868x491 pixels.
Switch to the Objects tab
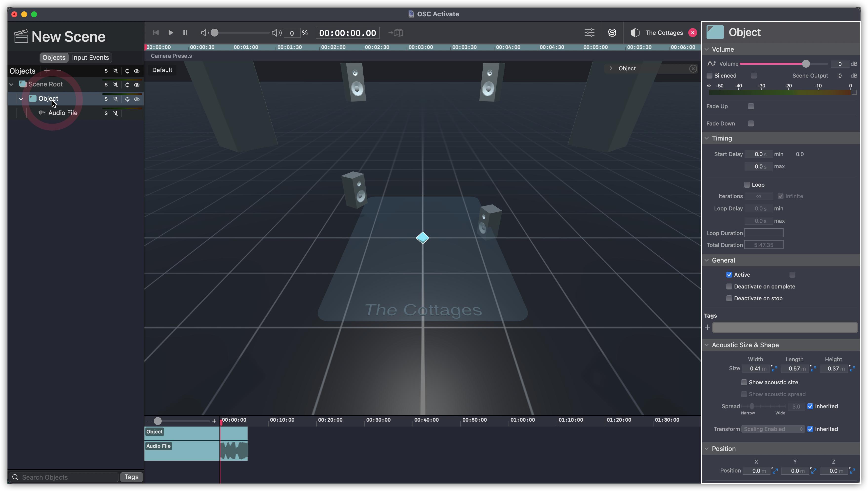tap(54, 58)
